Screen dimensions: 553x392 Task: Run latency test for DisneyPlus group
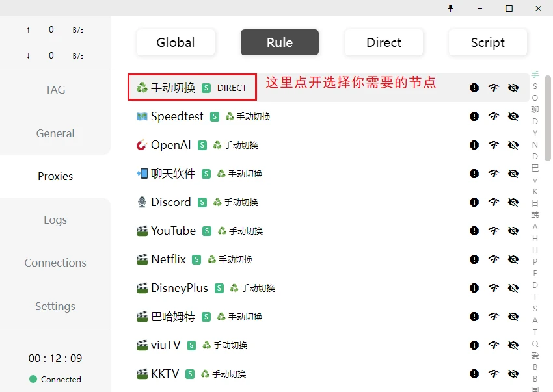click(494, 288)
